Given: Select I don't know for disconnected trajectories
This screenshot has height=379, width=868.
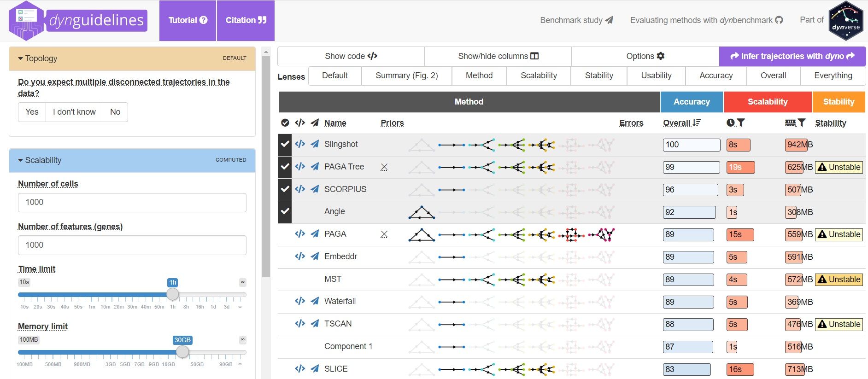Looking at the screenshot, I should (74, 112).
